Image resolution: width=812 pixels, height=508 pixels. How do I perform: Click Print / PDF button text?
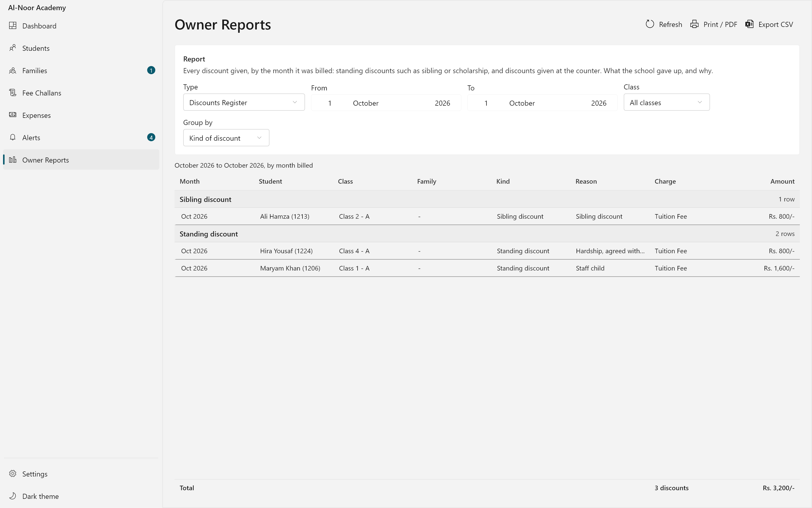(x=720, y=25)
